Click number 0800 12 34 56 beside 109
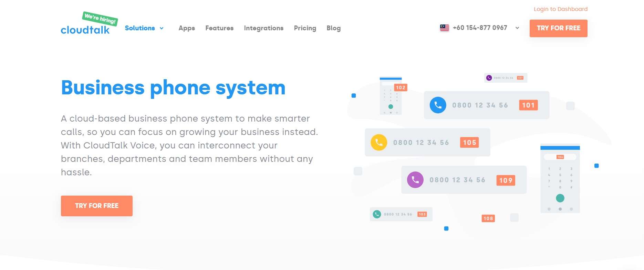644x270 pixels. [x=457, y=180]
